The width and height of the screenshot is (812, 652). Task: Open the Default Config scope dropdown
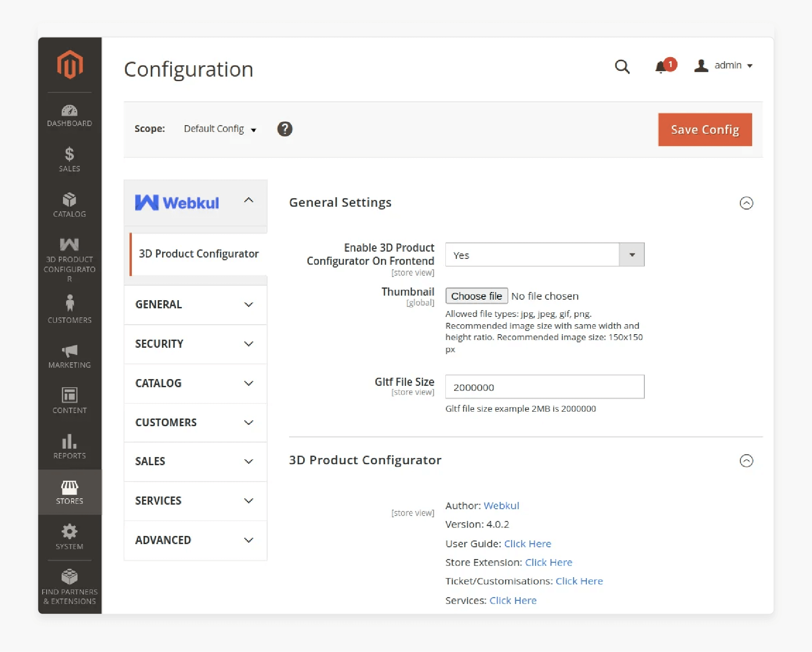pyautogui.click(x=220, y=129)
